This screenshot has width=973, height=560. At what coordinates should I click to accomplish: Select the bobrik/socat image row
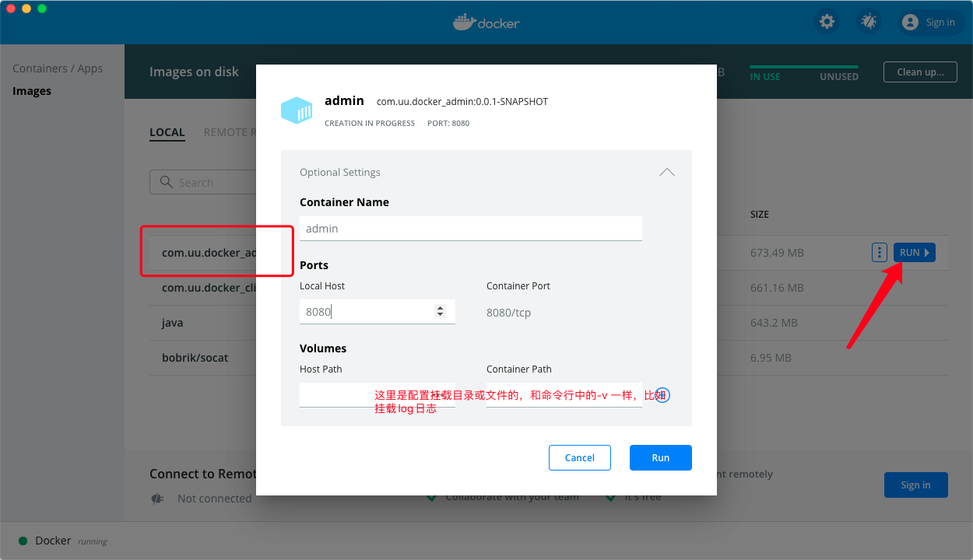(548, 358)
